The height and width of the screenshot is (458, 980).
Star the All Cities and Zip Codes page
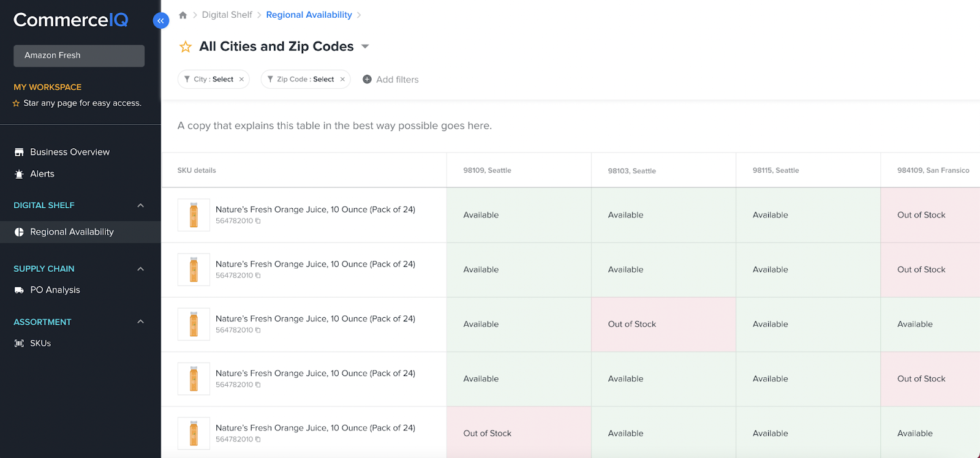point(186,47)
